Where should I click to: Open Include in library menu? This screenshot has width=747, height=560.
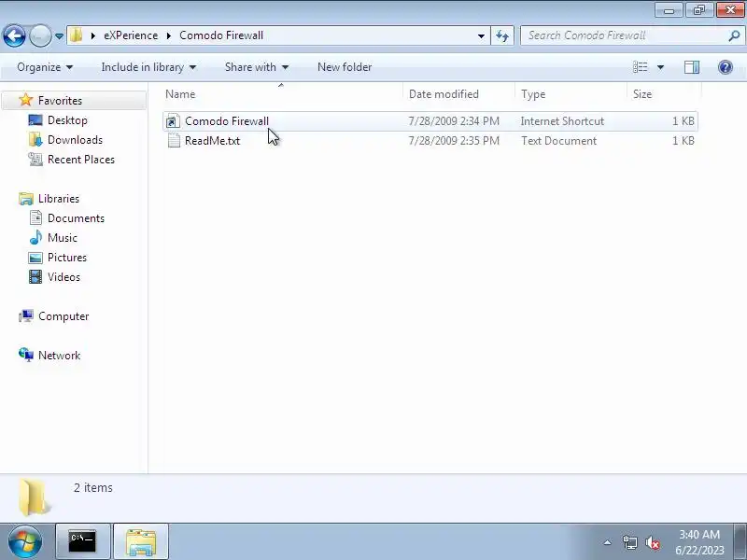tap(148, 67)
